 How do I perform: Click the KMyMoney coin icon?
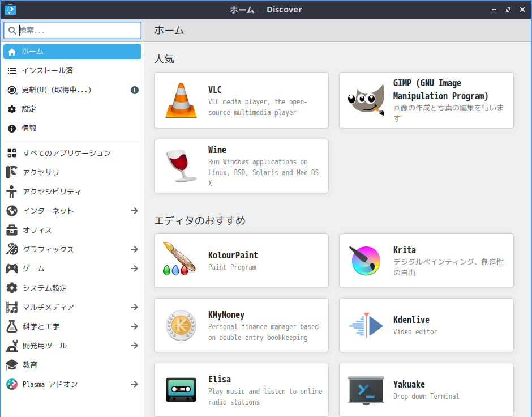[x=181, y=325]
